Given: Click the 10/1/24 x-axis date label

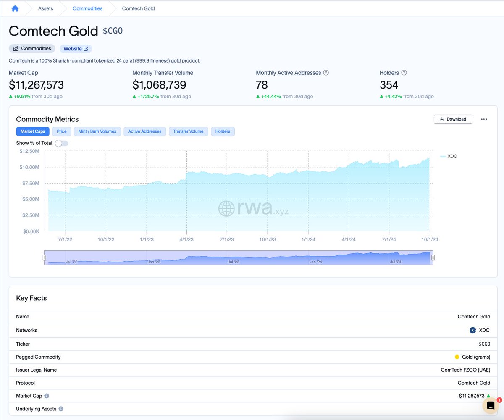Looking at the screenshot, I should pos(429,239).
